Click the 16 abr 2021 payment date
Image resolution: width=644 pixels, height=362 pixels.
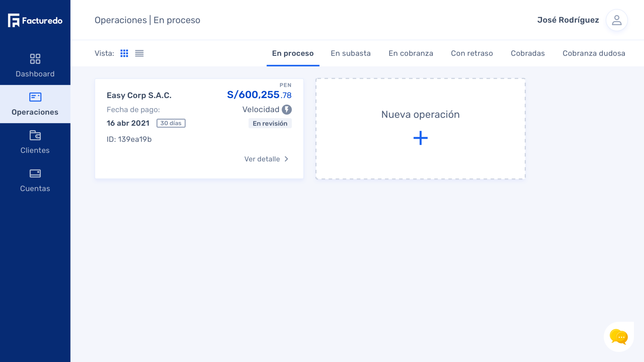tap(128, 123)
